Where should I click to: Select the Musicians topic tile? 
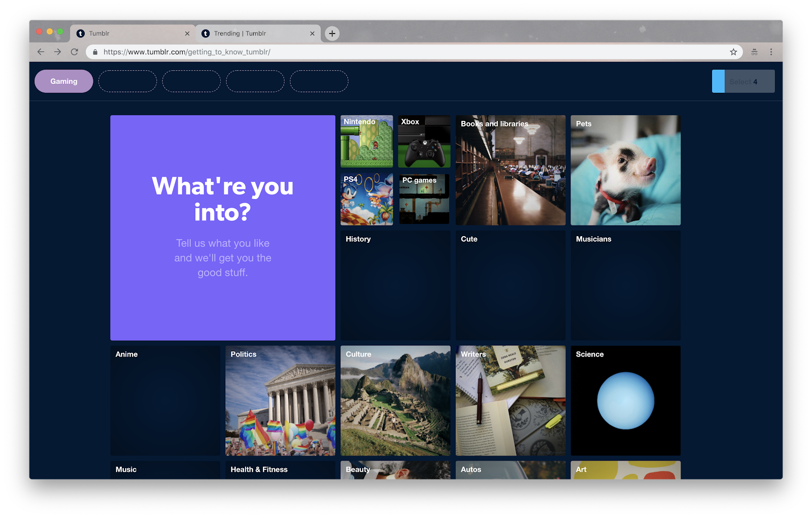point(626,285)
